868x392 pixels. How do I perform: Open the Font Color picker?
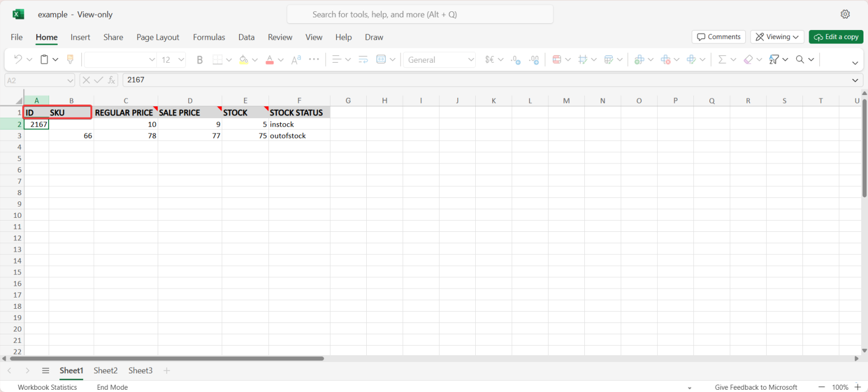pos(270,59)
